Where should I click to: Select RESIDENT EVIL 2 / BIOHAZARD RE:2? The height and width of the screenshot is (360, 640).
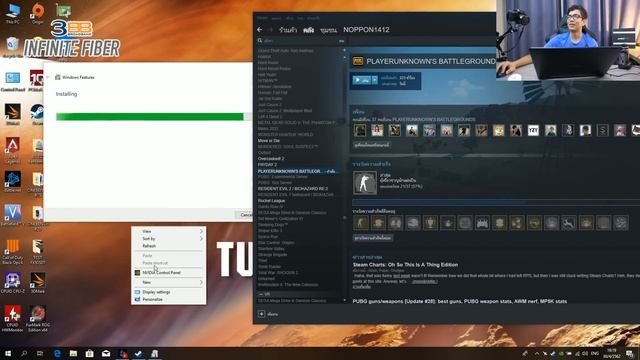tap(293, 189)
